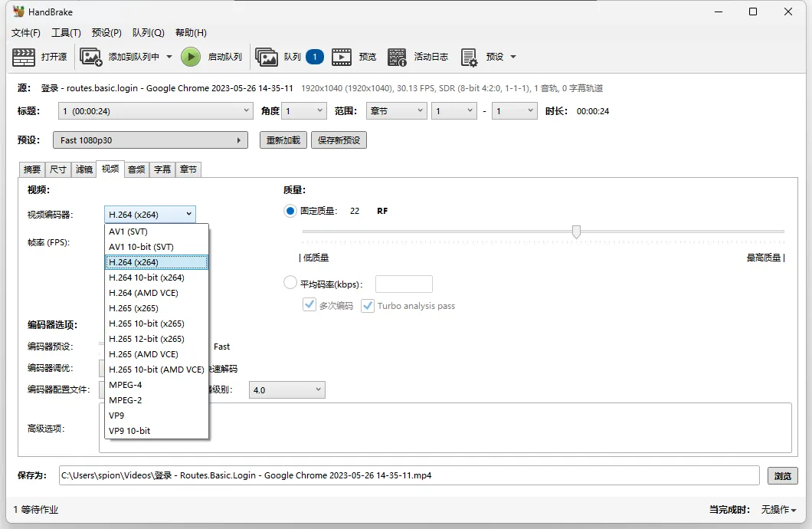Click the Presets list gear icon
The height and width of the screenshot is (529, 812).
point(469,57)
